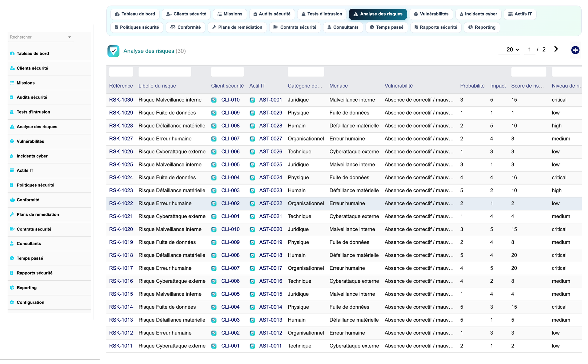The image size is (588, 364).
Task: Open the 20 rows-per-page dropdown
Action: click(x=512, y=50)
